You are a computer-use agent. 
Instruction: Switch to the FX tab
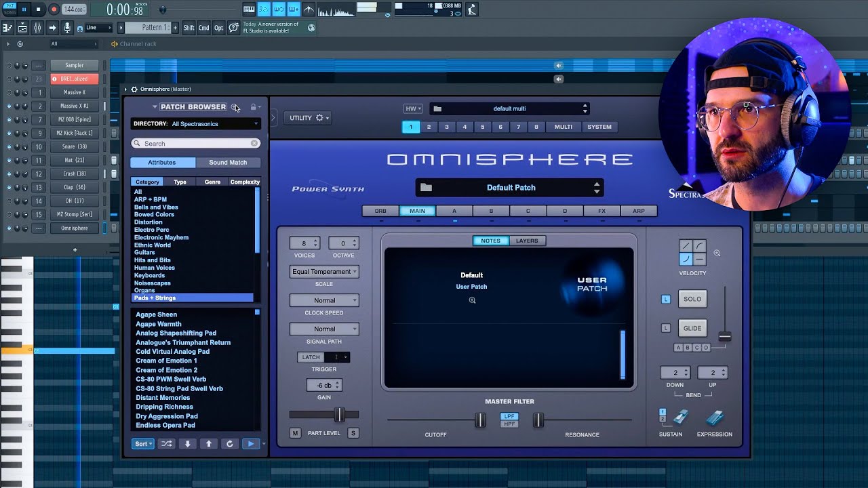pyautogui.click(x=601, y=211)
